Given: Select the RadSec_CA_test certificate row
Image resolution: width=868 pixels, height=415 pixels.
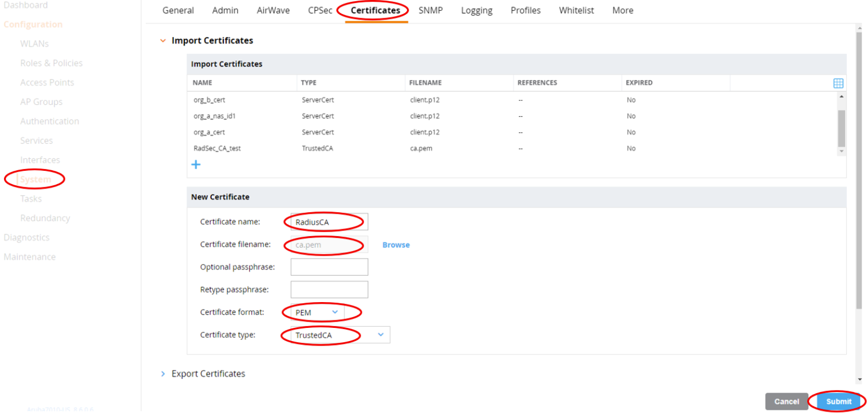Looking at the screenshot, I should coord(217,148).
